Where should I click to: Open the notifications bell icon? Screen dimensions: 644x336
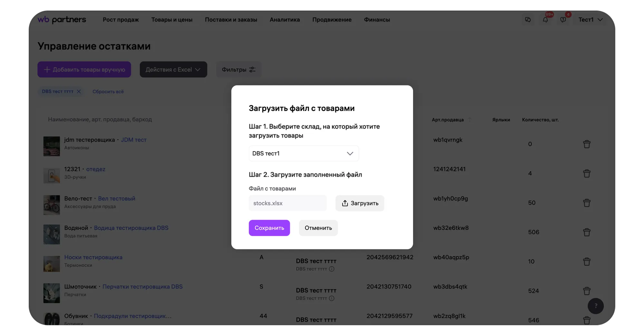pos(545,20)
